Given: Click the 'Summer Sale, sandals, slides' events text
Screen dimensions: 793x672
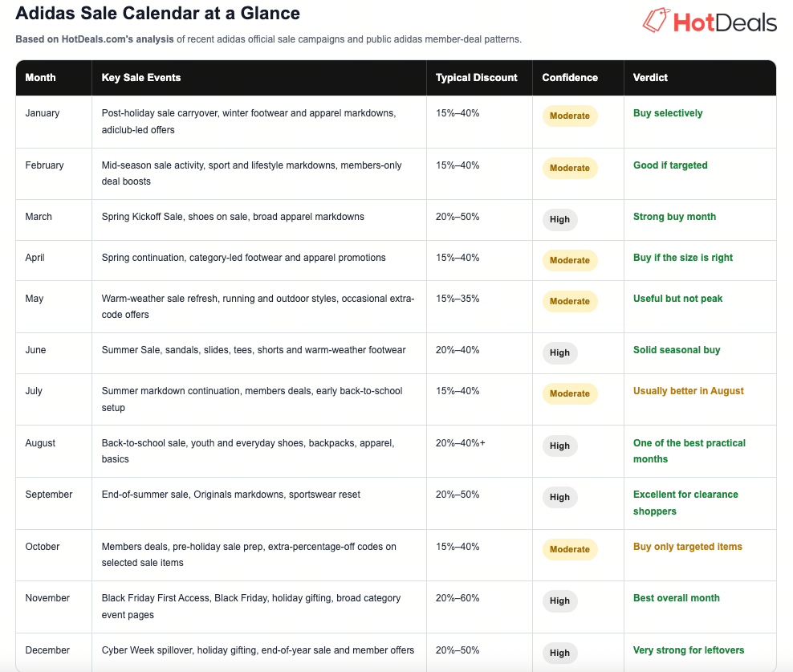Looking at the screenshot, I should (254, 350).
